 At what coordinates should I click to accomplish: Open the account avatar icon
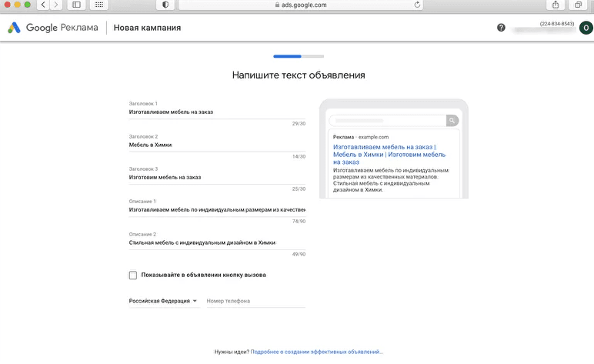(x=586, y=28)
